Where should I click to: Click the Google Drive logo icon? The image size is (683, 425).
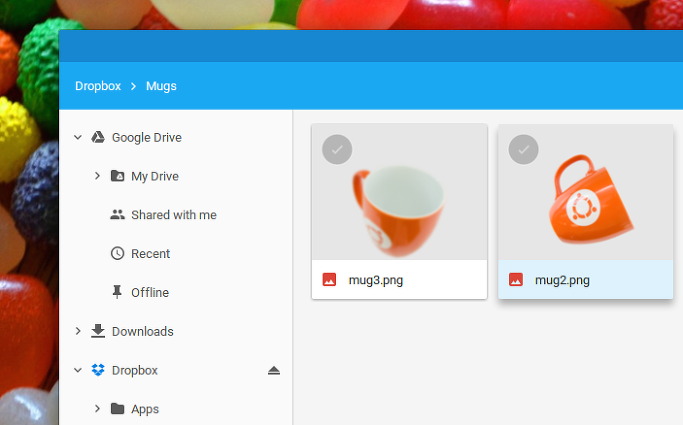(x=98, y=138)
